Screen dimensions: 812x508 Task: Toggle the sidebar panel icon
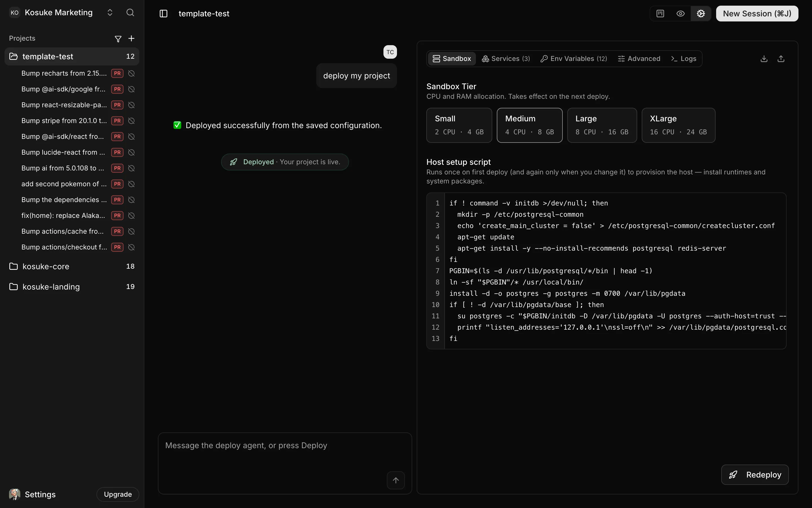(164, 14)
